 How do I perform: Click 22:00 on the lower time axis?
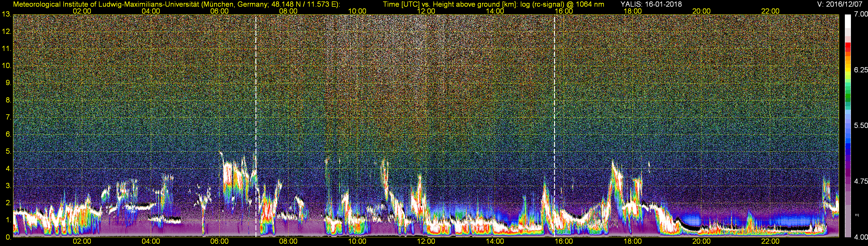point(770,242)
